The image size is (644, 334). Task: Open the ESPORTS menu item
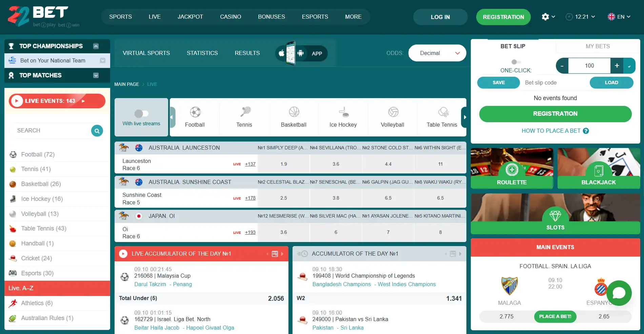click(315, 17)
